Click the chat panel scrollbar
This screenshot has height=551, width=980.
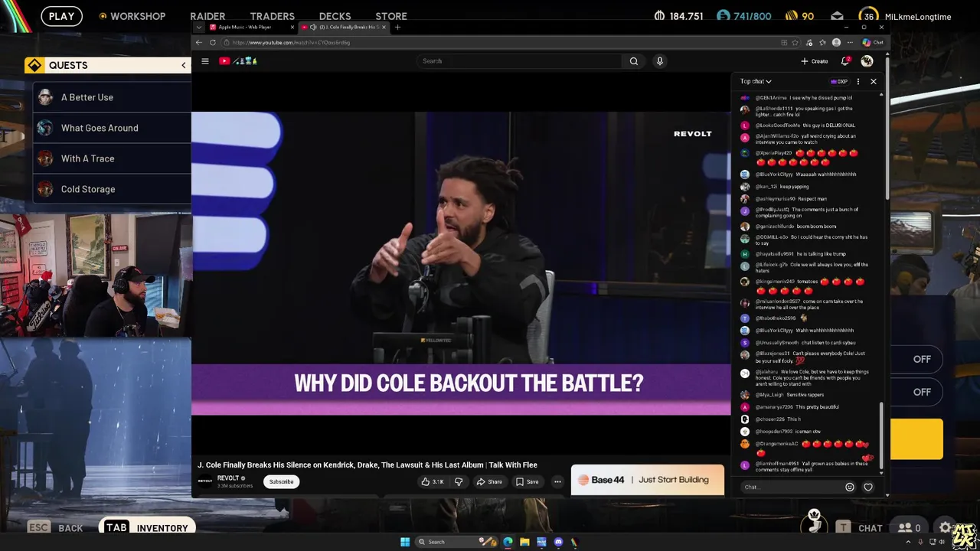click(880, 436)
